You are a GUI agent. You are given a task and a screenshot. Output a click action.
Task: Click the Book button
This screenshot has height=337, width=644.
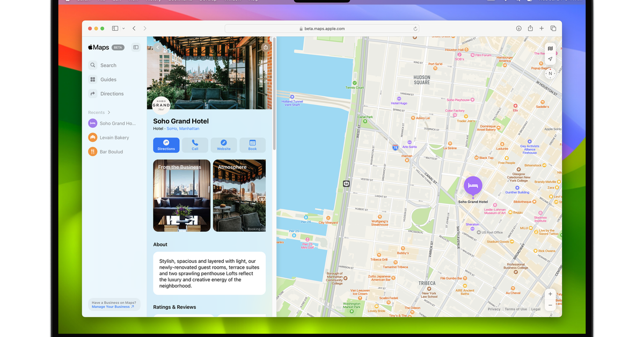[252, 145]
